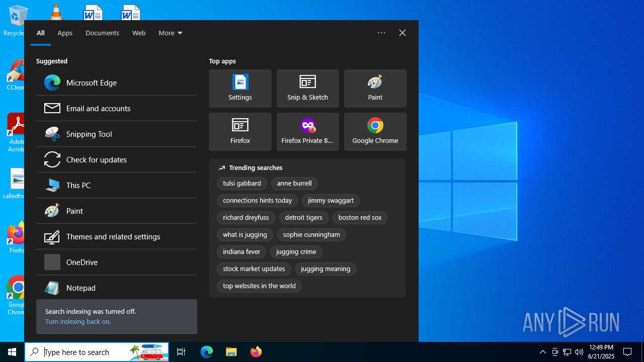Image resolution: width=644 pixels, height=362 pixels.
Task: Click the Windows Start button
Action: tap(12, 352)
